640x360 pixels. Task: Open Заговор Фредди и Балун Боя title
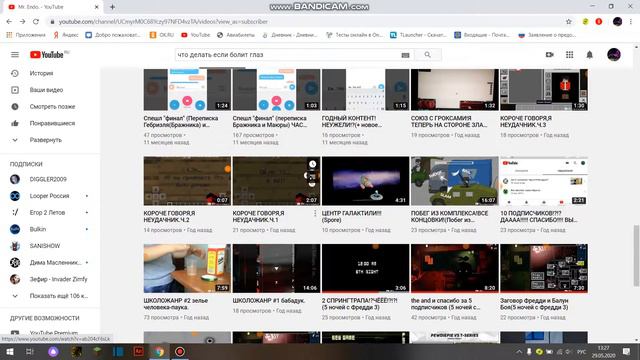(x=534, y=304)
